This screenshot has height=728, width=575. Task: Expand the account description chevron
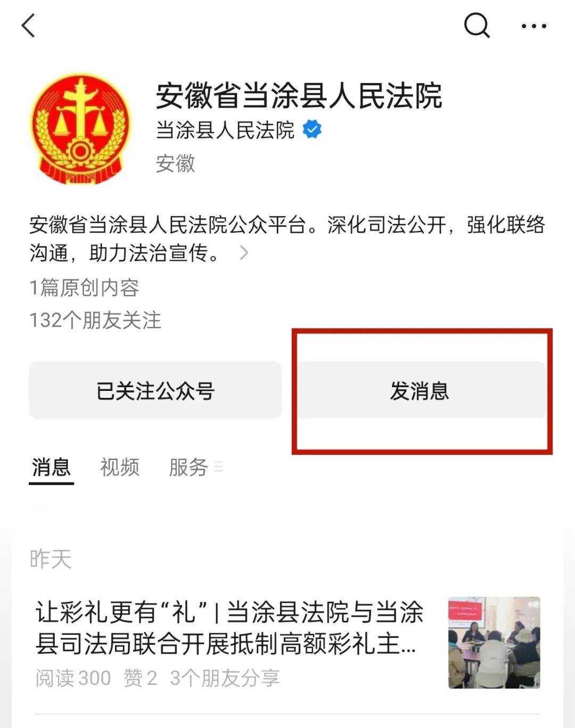point(244,252)
